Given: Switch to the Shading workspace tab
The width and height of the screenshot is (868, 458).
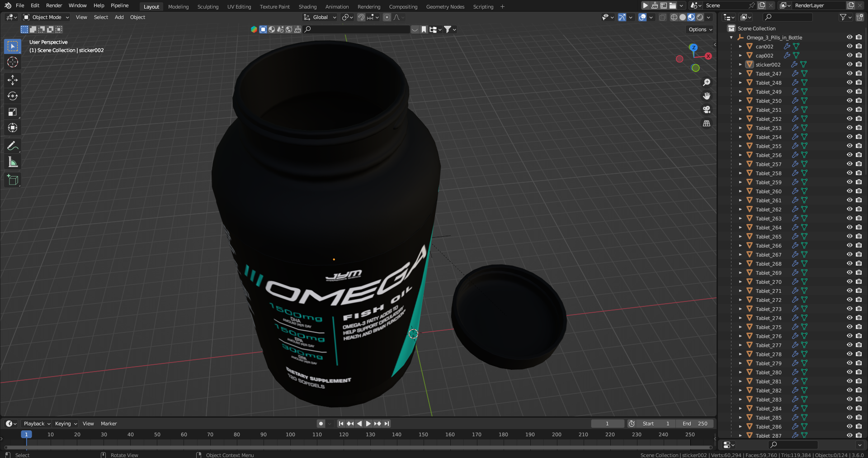Looking at the screenshot, I should point(307,7).
